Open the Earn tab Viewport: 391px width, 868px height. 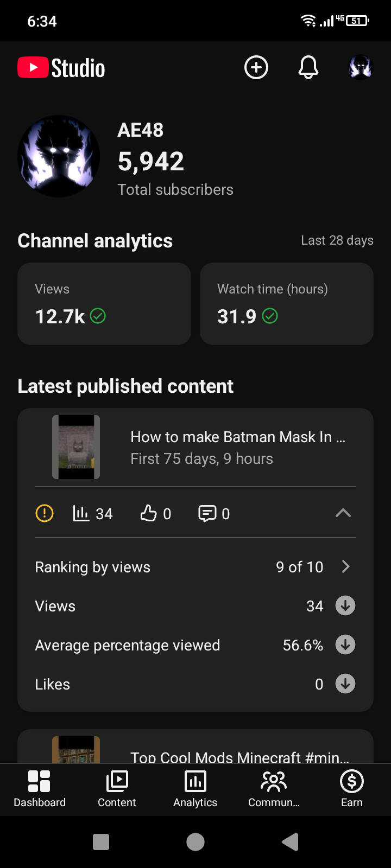[352, 789]
